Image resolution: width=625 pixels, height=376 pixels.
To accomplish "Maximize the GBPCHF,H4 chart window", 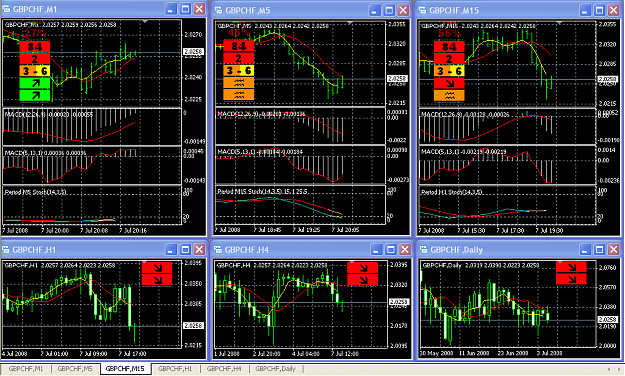I will (391, 250).
